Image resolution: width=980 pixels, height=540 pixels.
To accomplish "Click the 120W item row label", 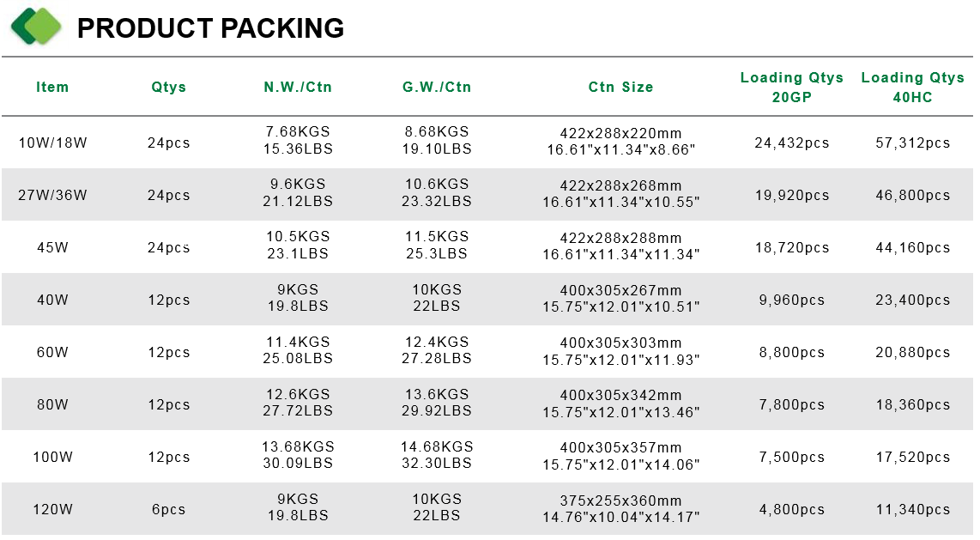I will 52,509.
